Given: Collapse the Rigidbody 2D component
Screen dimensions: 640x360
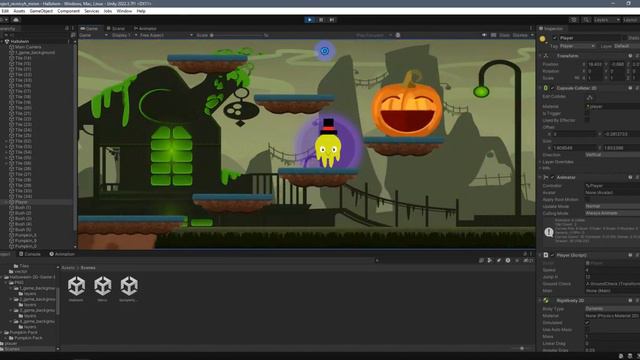Looking at the screenshot, I should pos(540,300).
